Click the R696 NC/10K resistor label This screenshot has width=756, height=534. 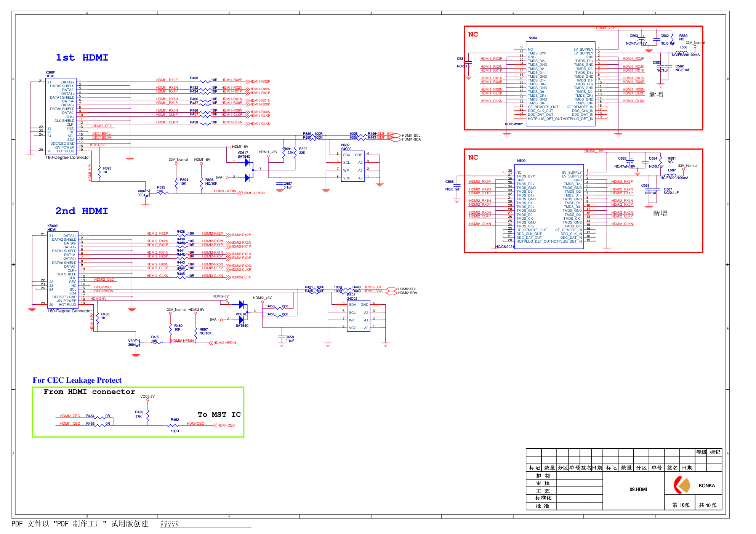coord(211,182)
